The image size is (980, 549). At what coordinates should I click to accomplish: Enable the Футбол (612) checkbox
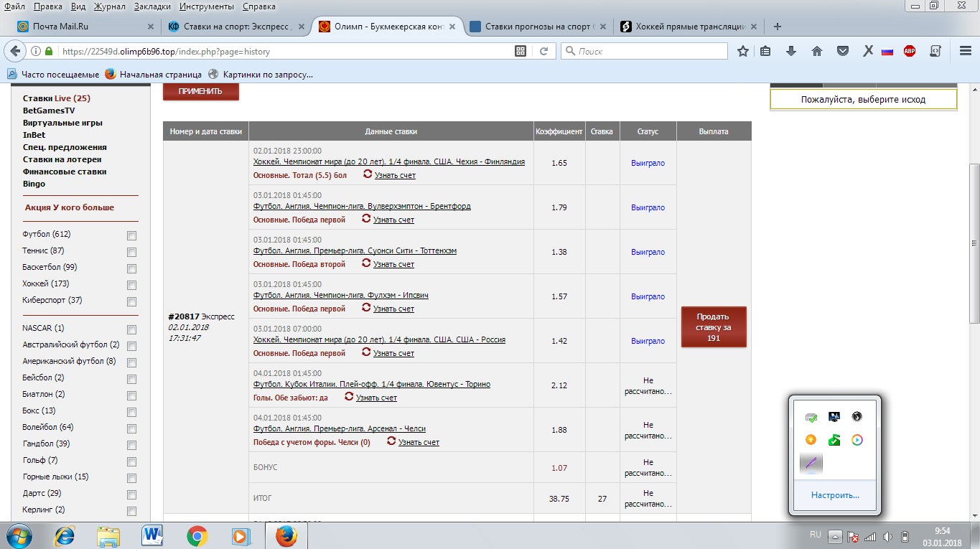pos(131,235)
